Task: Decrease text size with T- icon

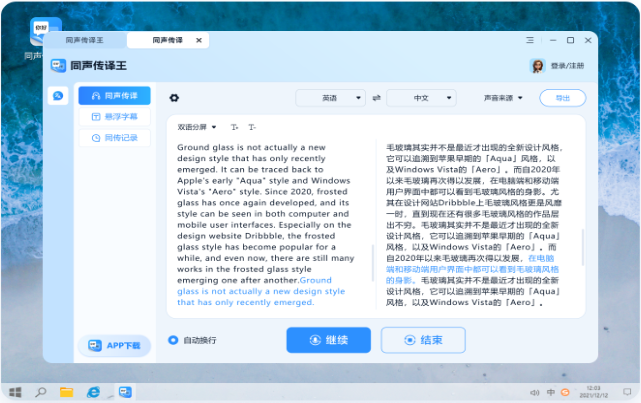Action: pos(252,127)
